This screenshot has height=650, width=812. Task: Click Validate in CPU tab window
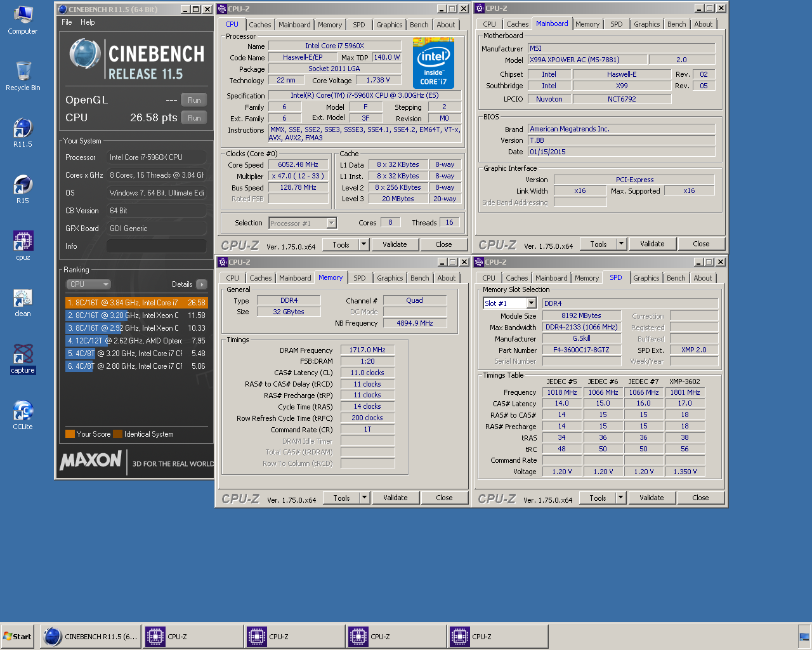click(x=395, y=244)
